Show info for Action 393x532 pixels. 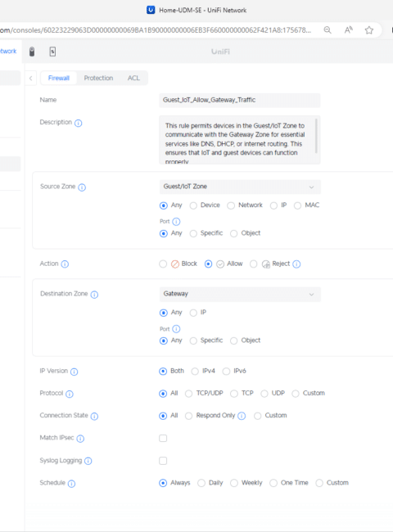tap(65, 264)
